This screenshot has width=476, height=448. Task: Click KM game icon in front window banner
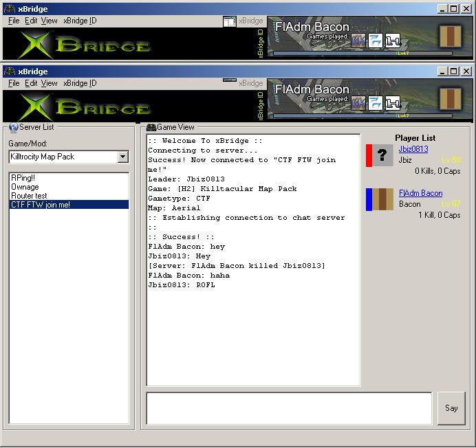358,104
